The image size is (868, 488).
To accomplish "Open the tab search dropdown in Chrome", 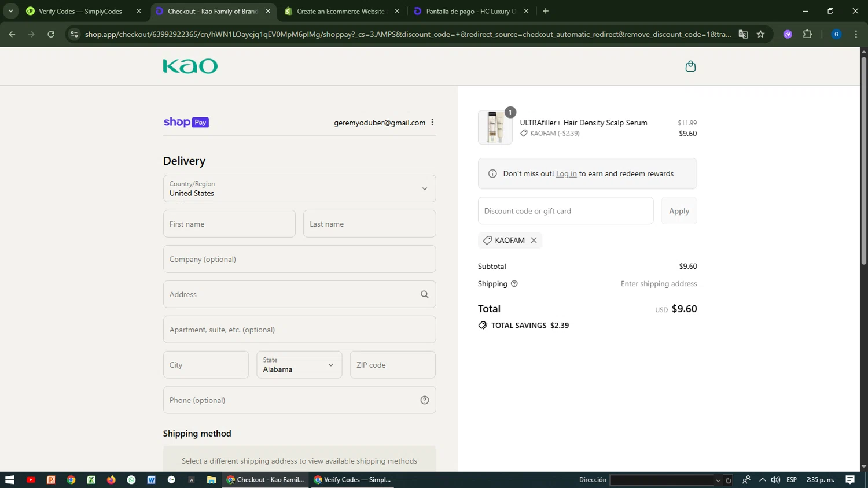I will click(x=10, y=11).
